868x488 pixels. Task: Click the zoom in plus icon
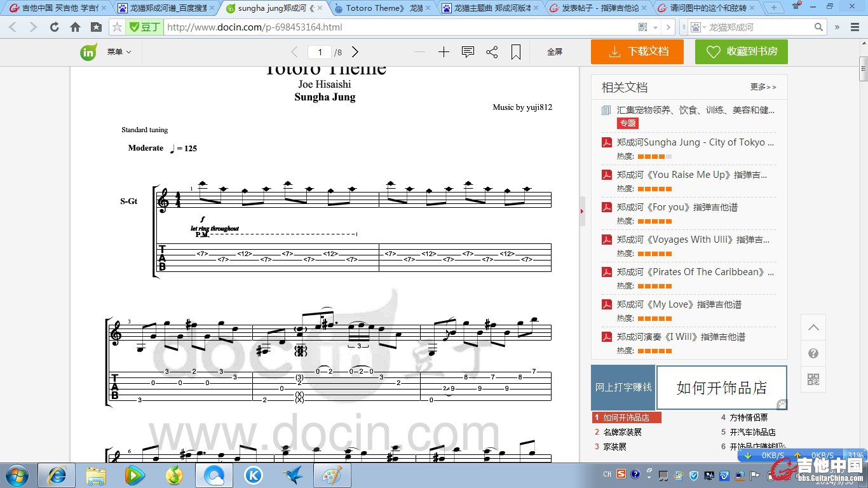[x=444, y=52]
